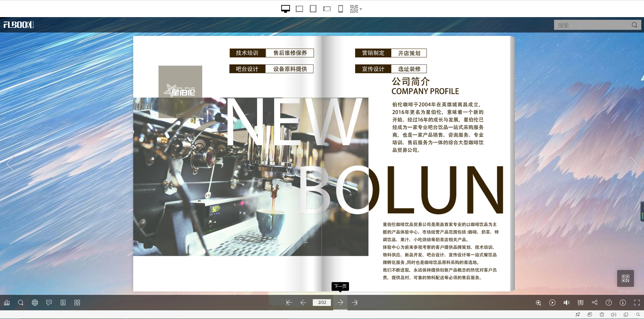Open the statistics bar chart icon
This screenshot has width=644, height=319.
tap(7, 303)
